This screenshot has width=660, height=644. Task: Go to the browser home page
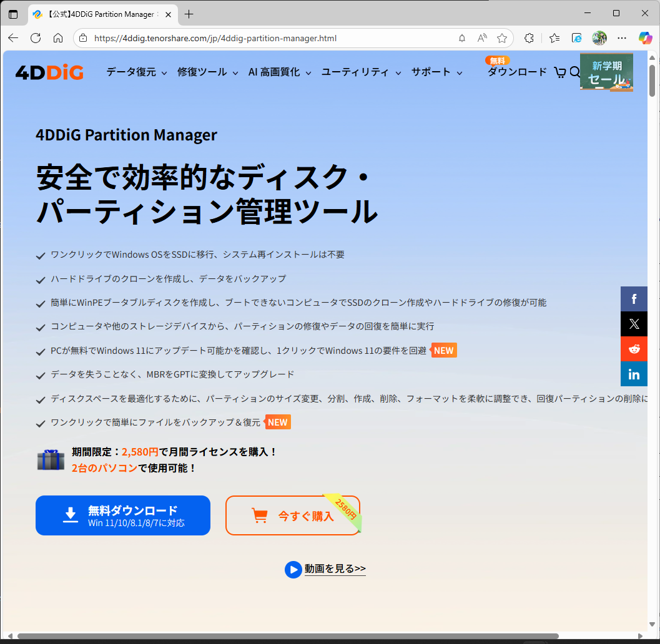(x=58, y=38)
